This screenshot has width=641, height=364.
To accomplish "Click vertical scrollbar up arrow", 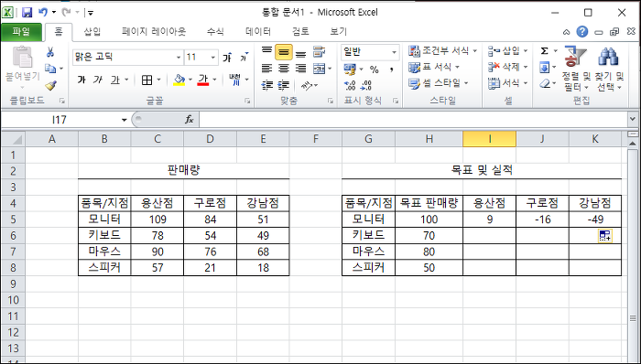I will [633, 144].
